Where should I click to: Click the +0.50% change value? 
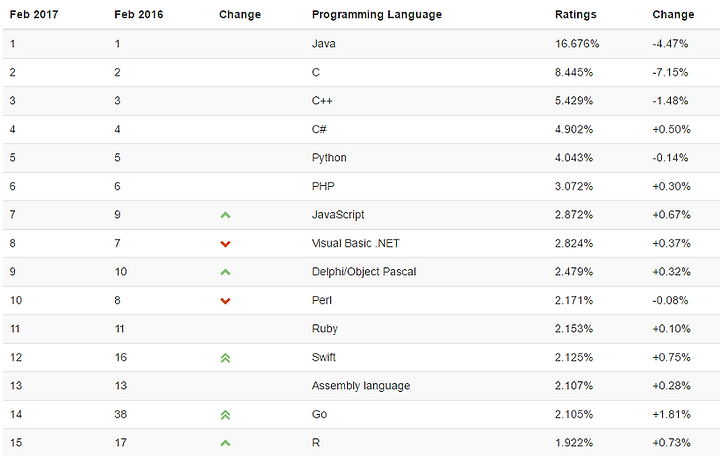click(x=671, y=129)
